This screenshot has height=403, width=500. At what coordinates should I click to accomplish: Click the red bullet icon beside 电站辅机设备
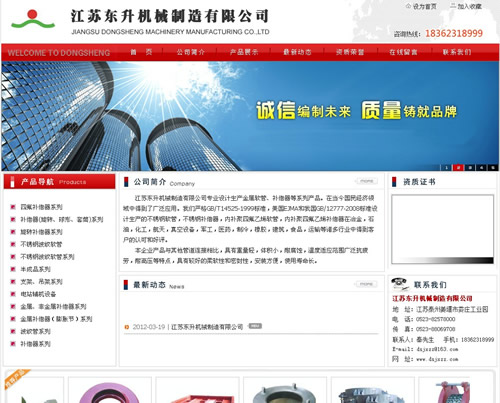click(13, 294)
